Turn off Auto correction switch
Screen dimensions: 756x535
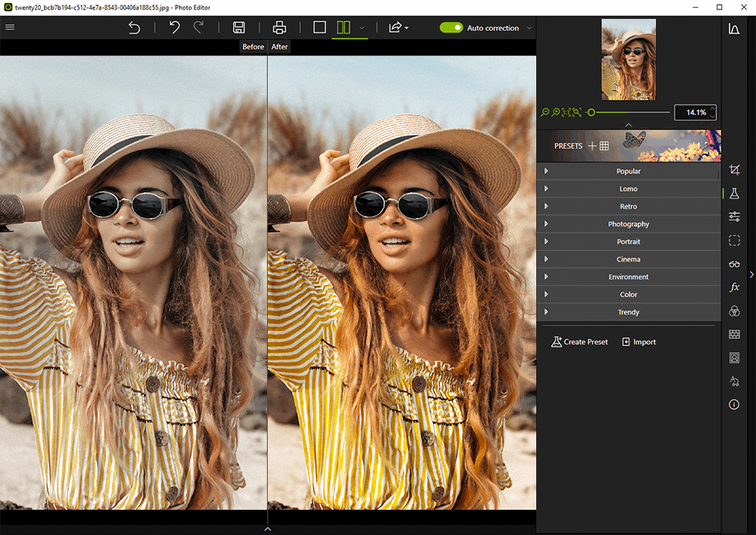click(451, 28)
